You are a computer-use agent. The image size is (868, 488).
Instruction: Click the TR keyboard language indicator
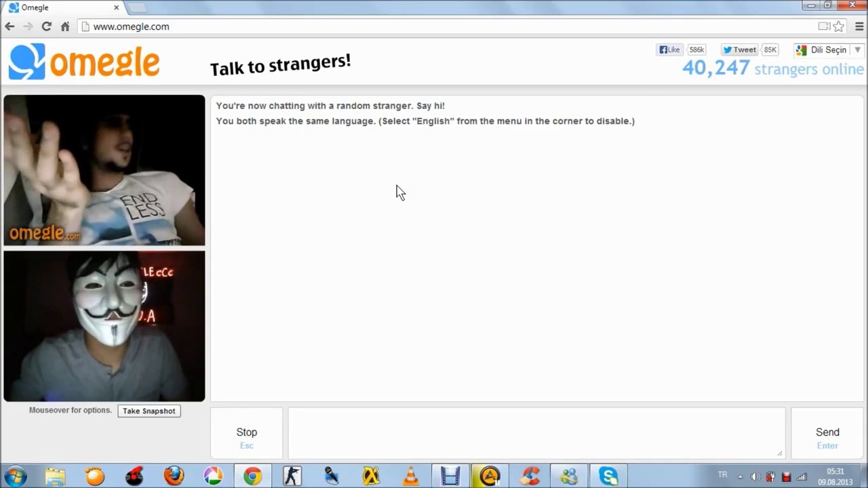point(722,475)
